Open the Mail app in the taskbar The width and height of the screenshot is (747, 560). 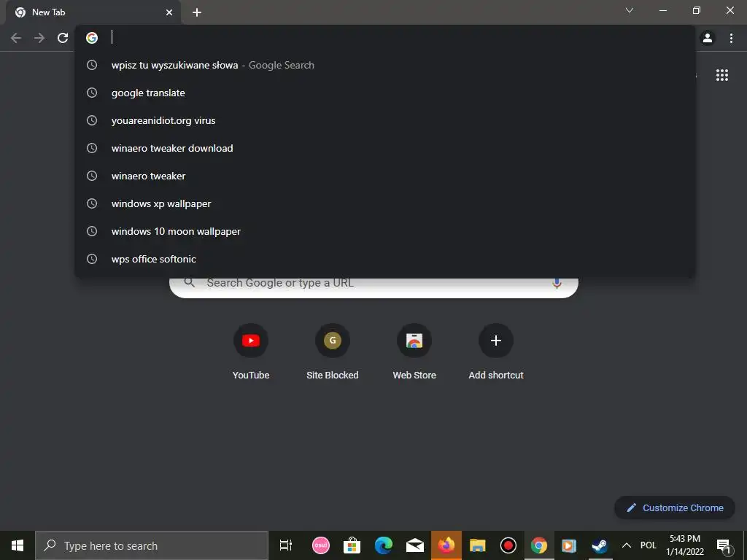(x=415, y=545)
